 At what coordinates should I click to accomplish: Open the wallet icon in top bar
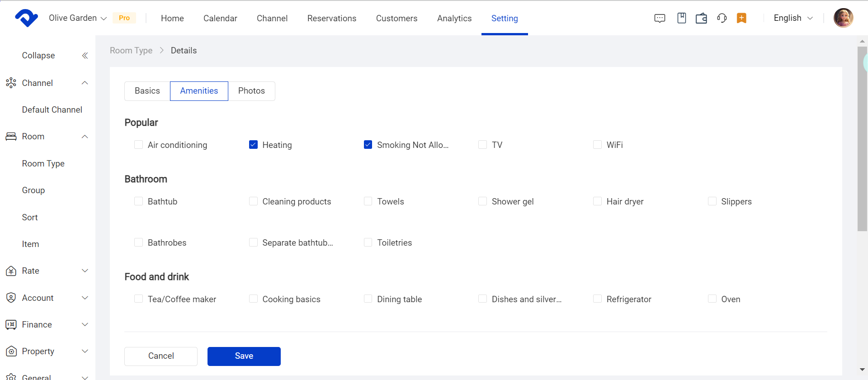(701, 18)
